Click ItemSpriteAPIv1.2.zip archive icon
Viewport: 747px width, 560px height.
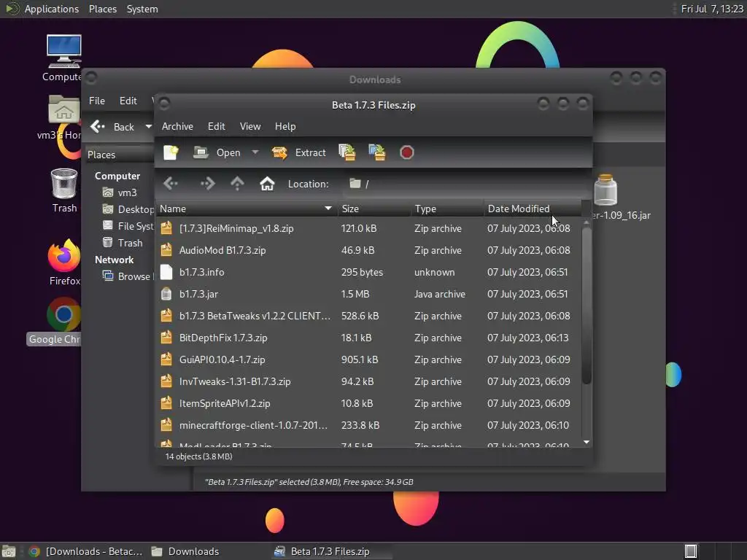pos(166,403)
